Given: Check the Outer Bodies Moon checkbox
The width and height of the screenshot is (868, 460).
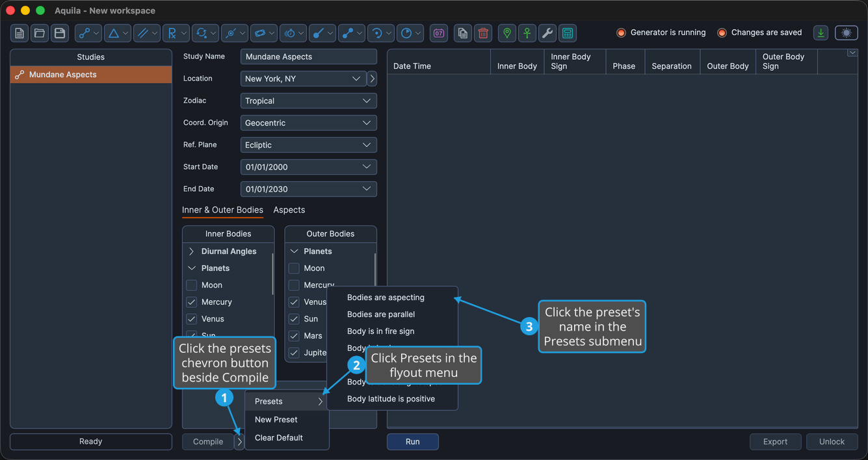Looking at the screenshot, I should 294,268.
